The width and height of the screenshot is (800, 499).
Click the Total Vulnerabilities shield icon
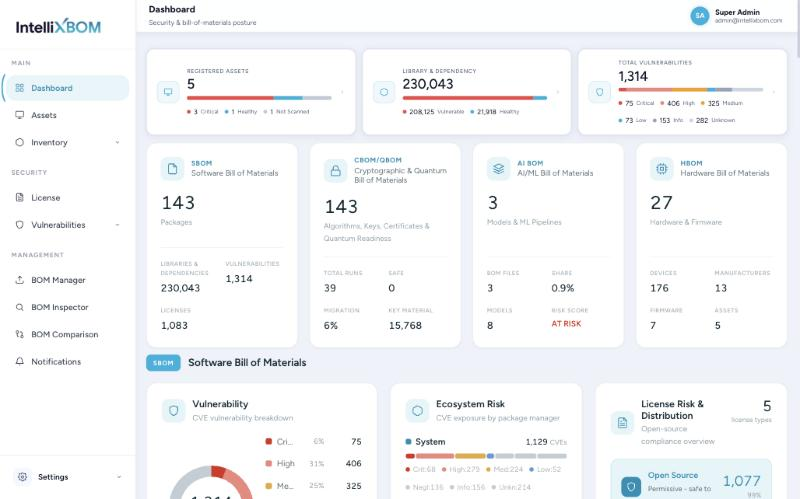(x=599, y=92)
